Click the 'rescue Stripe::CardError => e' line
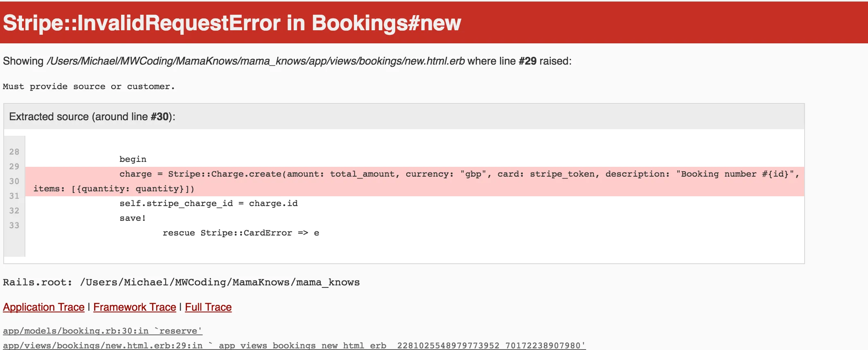 coord(241,233)
